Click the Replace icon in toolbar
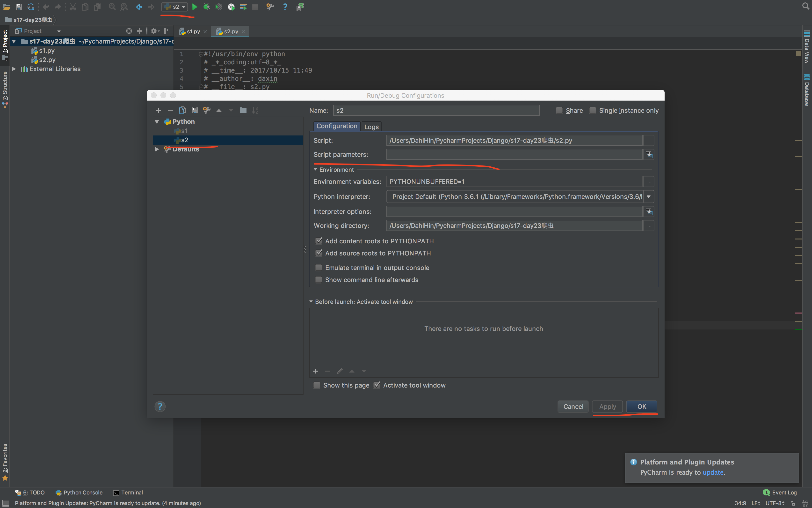Viewport: 812px width, 508px height. click(x=124, y=7)
